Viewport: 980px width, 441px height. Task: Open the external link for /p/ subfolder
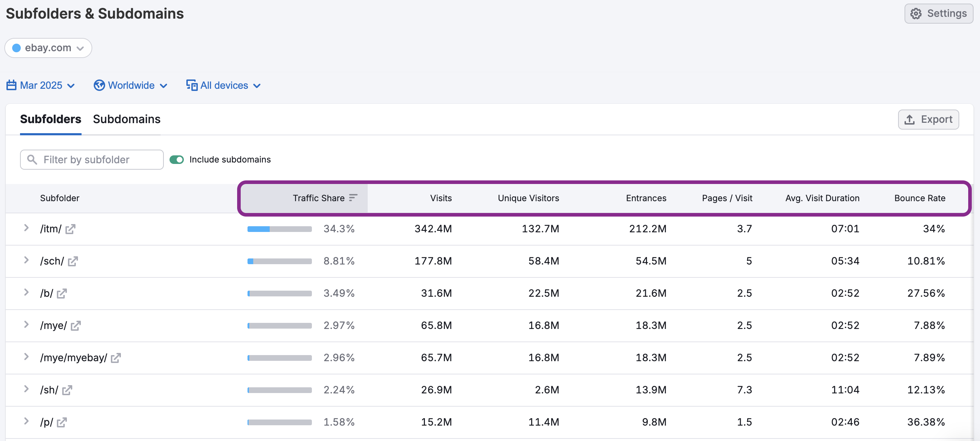[62, 422]
